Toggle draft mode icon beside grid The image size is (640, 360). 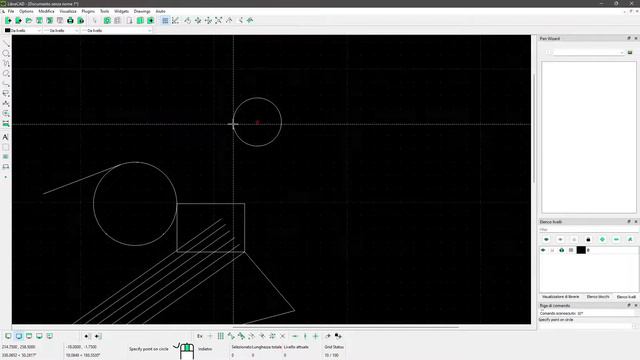(x=176, y=20)
